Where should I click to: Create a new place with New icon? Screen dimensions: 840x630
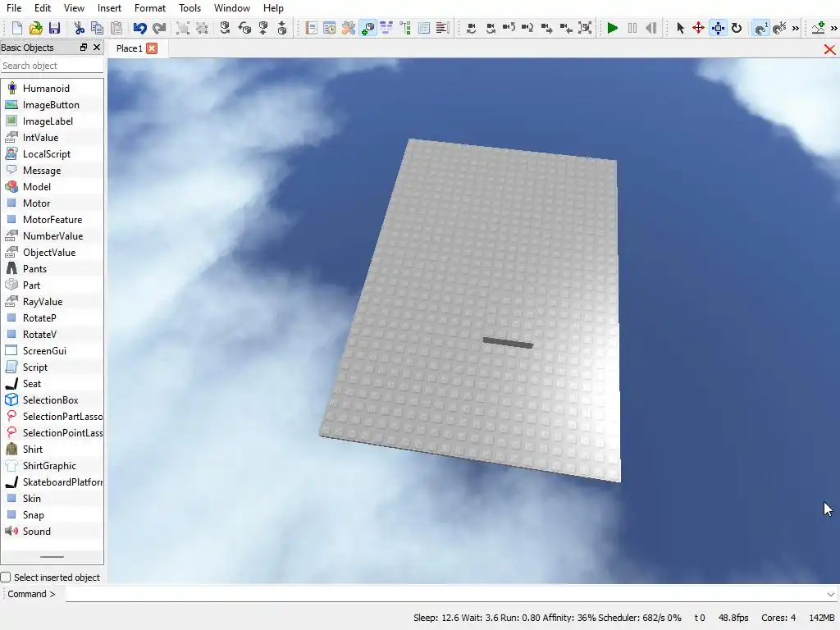(16, 28)
